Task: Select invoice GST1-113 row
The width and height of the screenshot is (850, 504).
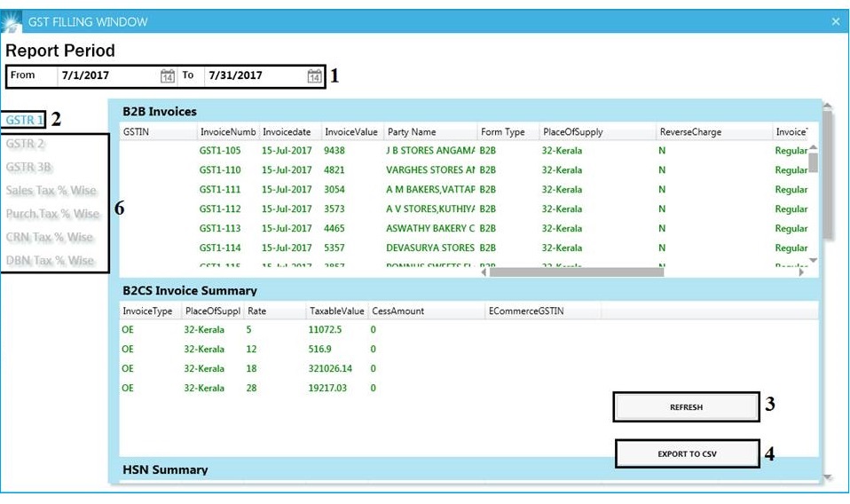Action: point(463,229)
